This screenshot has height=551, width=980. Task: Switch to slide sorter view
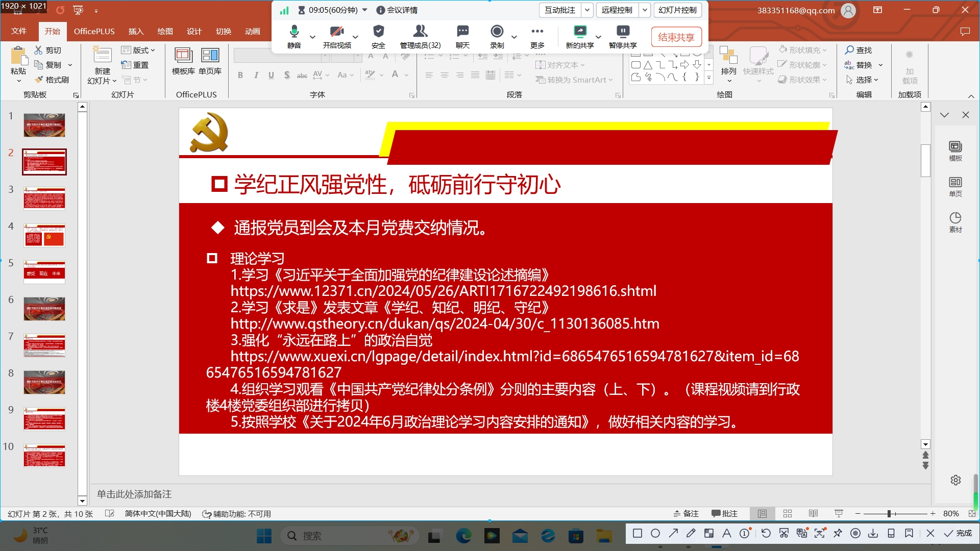click(x=788, y=514)
